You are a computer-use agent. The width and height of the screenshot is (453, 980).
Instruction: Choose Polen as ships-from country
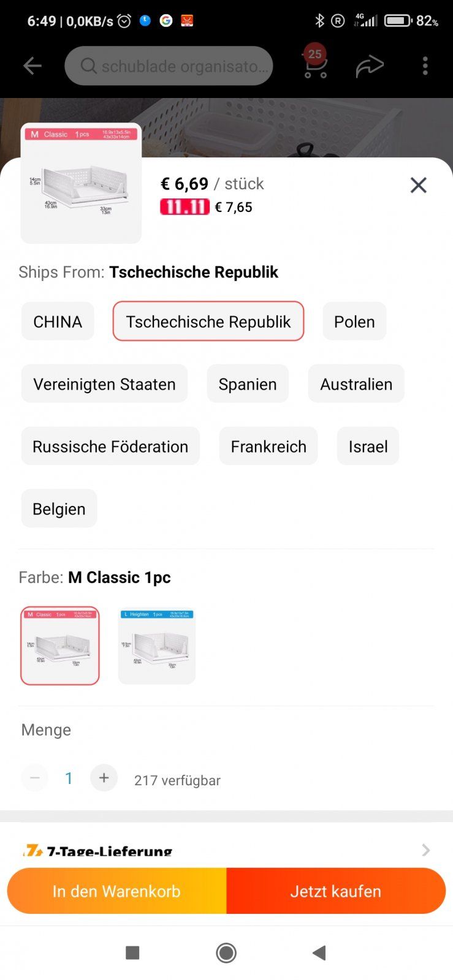tap(354, 322)
